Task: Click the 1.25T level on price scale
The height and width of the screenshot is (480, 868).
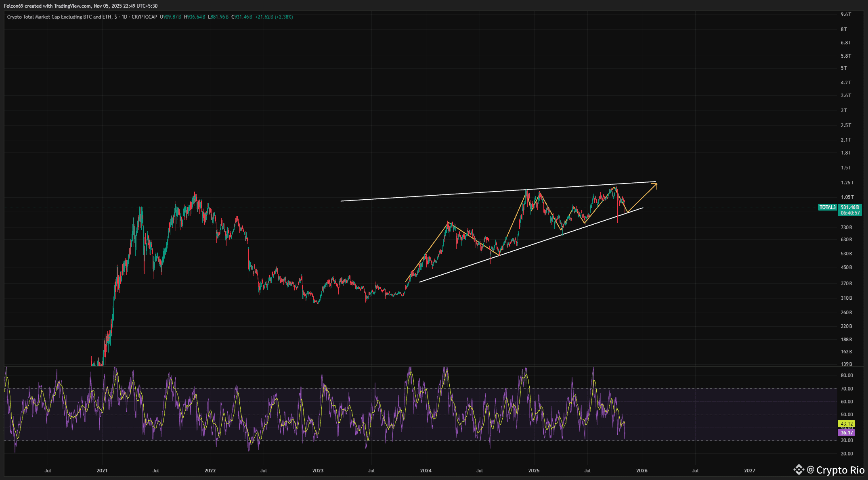Action: click(847, 183)
